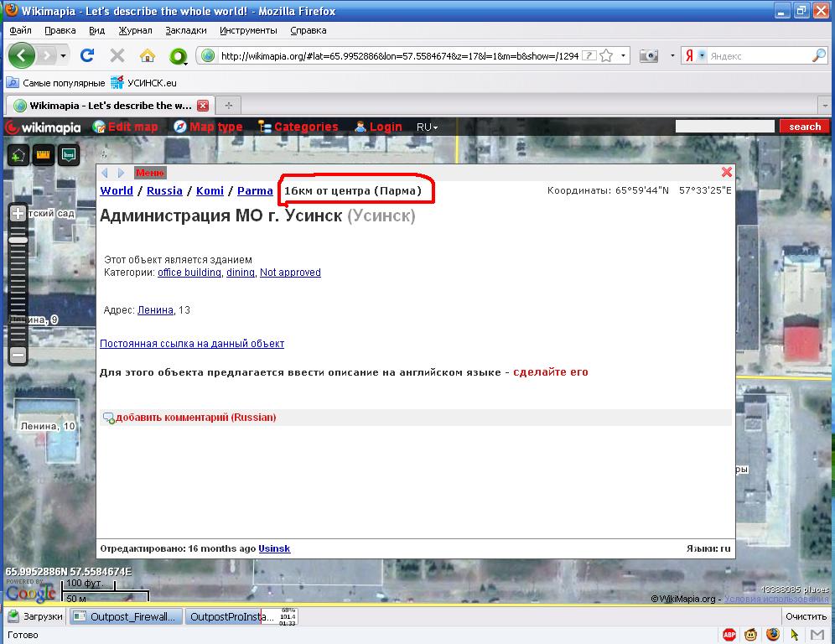Viewport: 835px width, 644px height.
Task: Click the map zoom level slider handle
Action: 18,240
